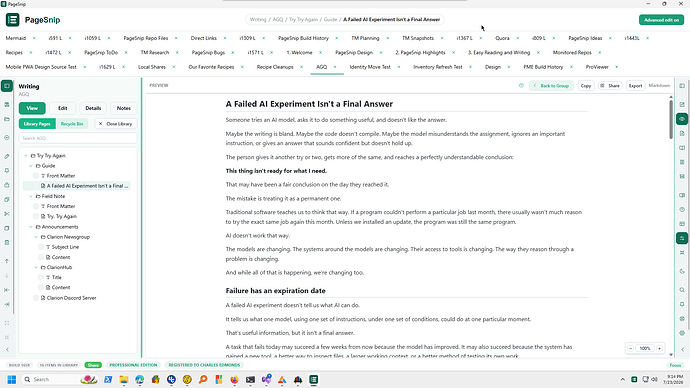Click the circled plus icon in the left sidebar

pos(7,138)
